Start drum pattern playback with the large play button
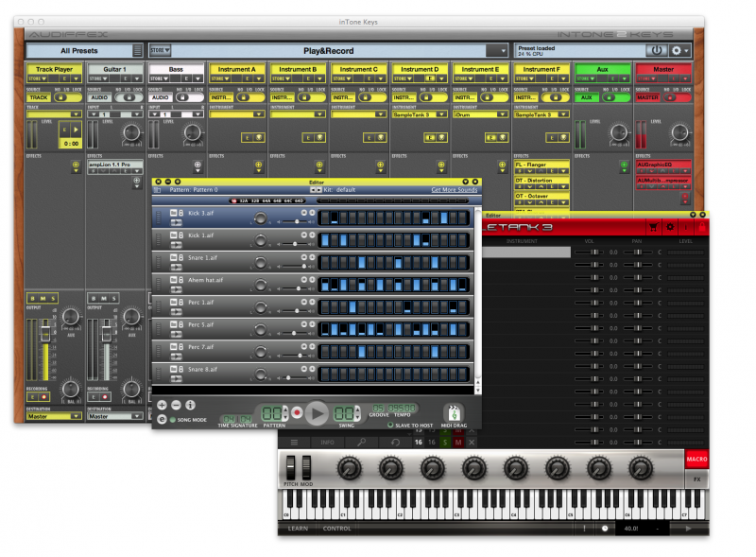Viewport: 756px width, 557px height. (317, 413)
